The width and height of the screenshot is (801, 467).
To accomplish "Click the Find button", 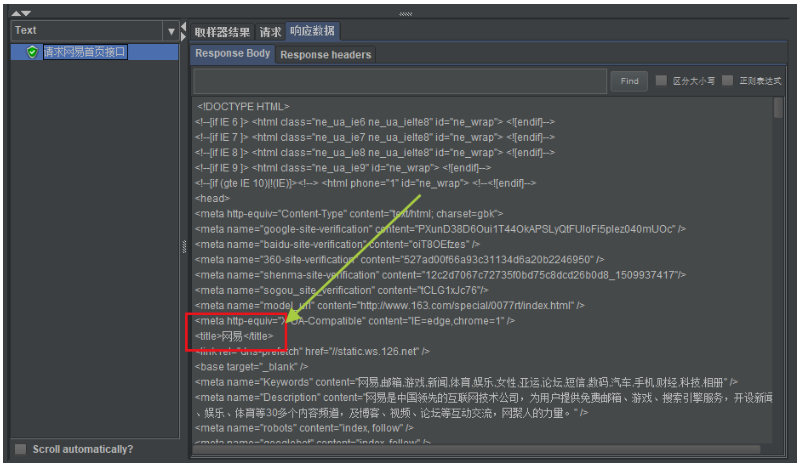I will point(629,81).
